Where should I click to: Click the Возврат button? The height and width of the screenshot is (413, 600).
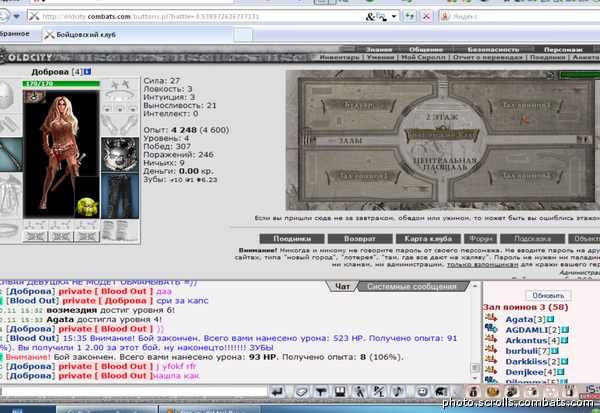(360, 238)
